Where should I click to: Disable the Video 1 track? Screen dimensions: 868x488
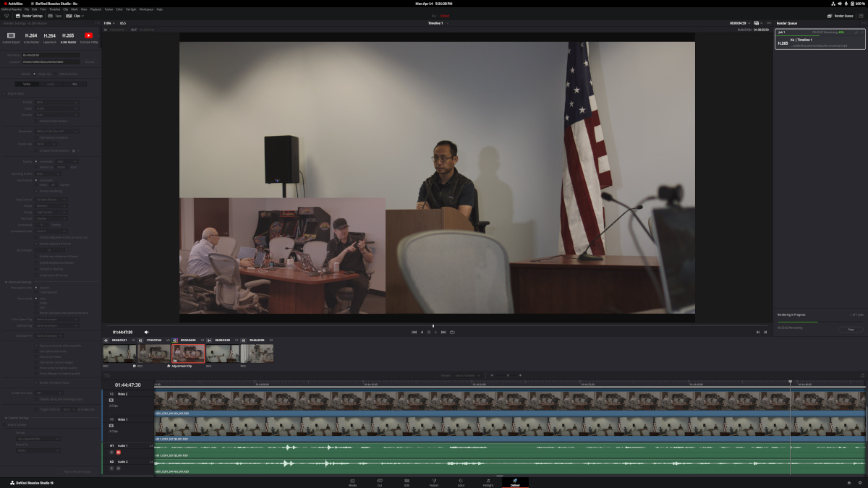click(x=111, y=425)
